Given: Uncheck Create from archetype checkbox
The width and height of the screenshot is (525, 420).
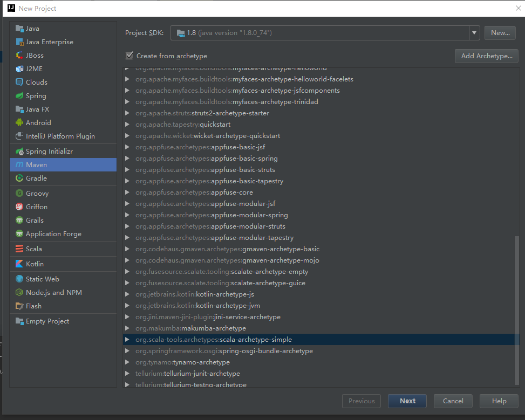Looking at the screenshot, I should click(129, 56).
